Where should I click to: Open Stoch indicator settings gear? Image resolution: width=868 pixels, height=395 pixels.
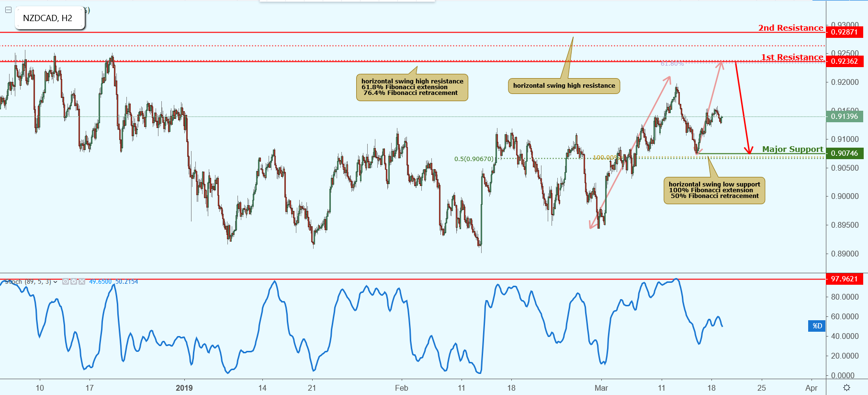click(74, 282)
